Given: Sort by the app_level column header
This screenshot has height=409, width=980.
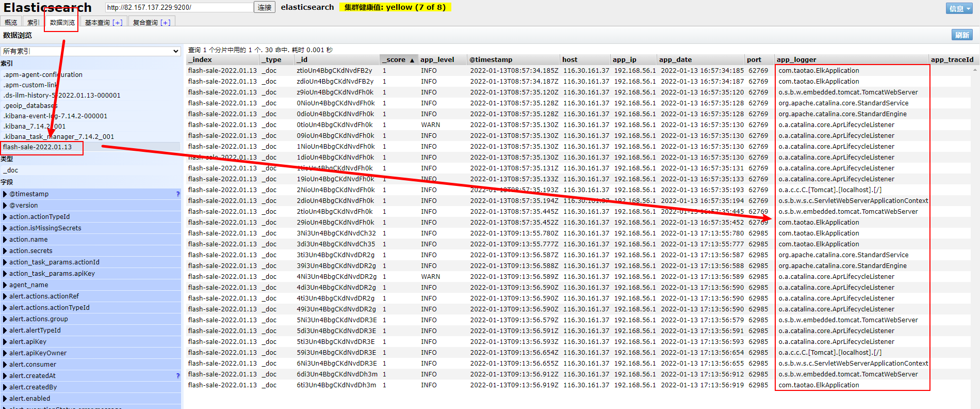Looking at the screenshot, I should point(442,60).
